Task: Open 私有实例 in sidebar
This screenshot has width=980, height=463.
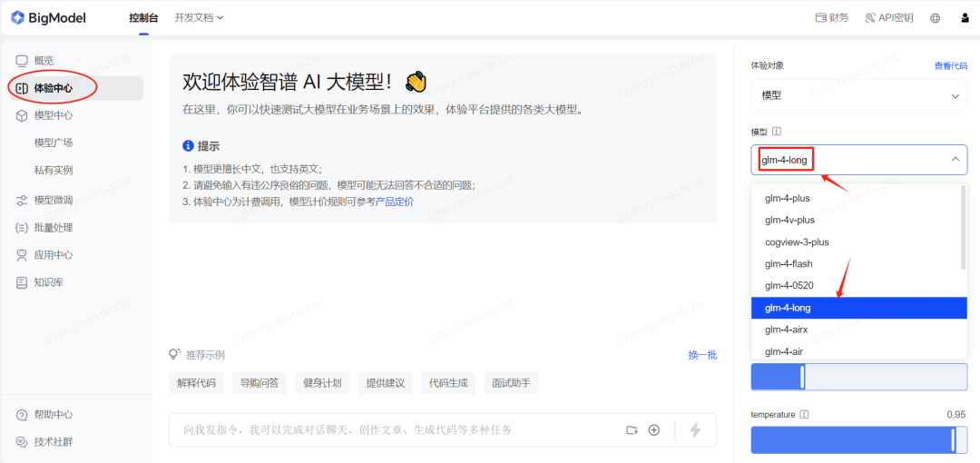Action: [54, 170]
